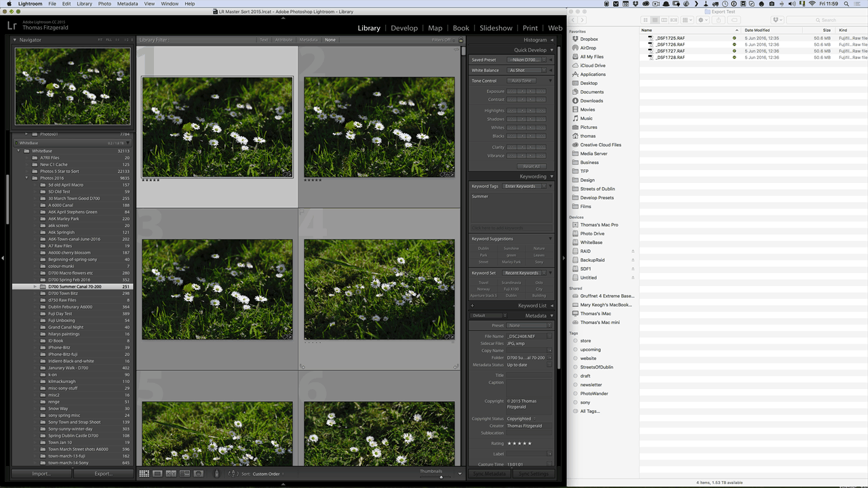
Task: Open the White Balance dropdown
Action: tap(527, 70)
